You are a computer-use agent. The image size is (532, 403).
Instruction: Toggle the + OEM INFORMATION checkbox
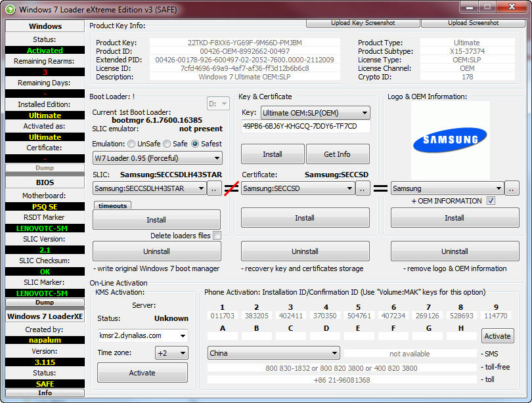coord(491,201)
